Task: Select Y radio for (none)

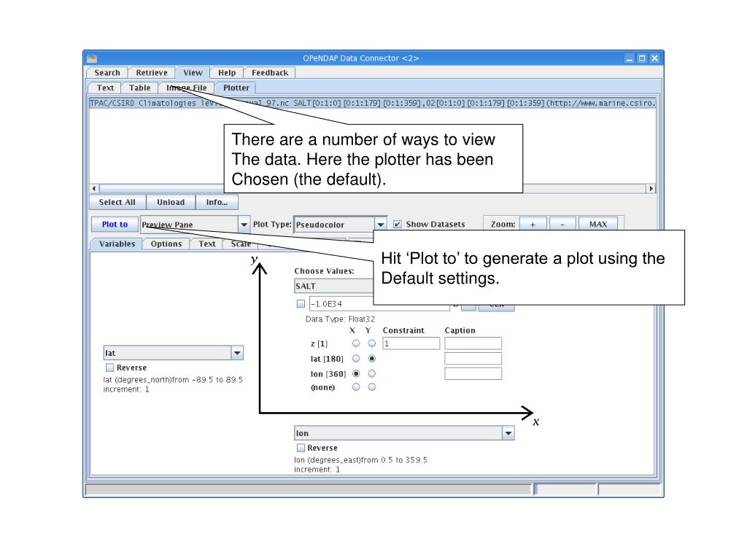Action: [x=371, y=387]
